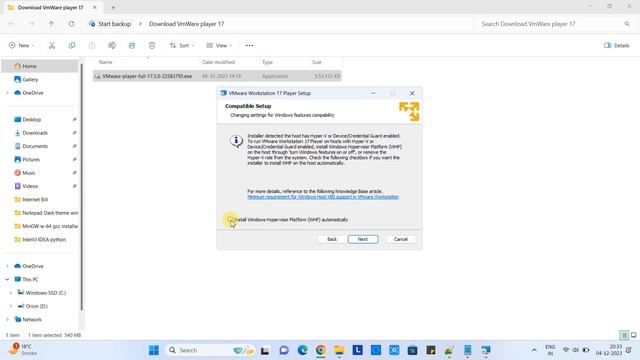The height and width of the screenshot is (360, 640).
Task: Toggle the Details pane button
Action: pos(617,45)
